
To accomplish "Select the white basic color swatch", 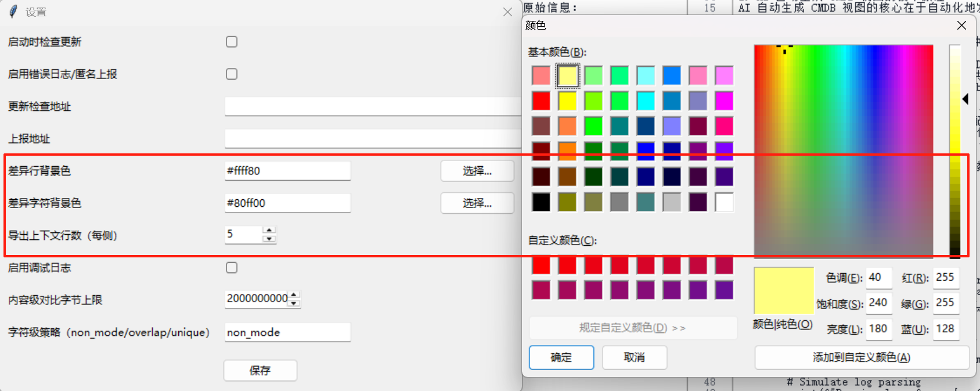I will click(724, 202).
